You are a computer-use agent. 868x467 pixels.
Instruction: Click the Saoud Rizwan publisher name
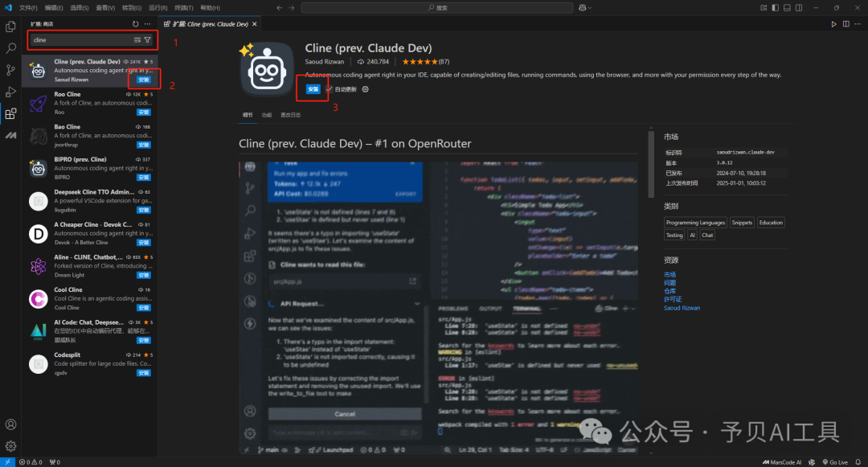coord(325,62)
